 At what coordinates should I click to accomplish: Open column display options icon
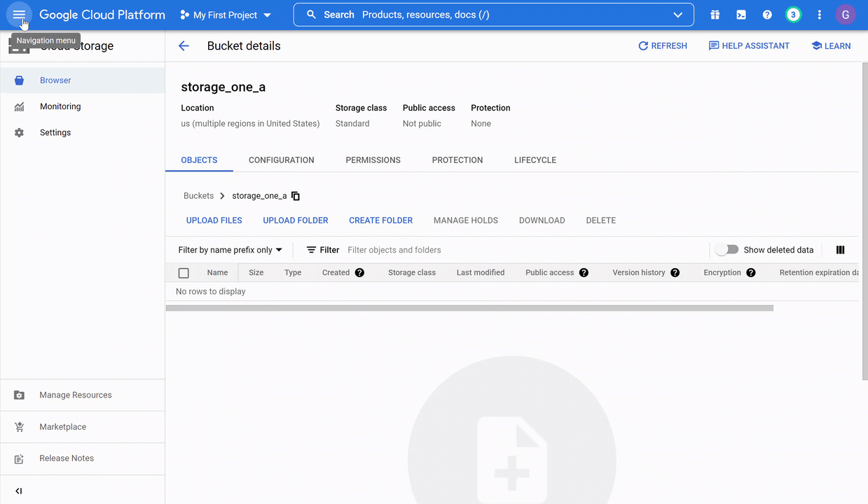click(841, 250)
